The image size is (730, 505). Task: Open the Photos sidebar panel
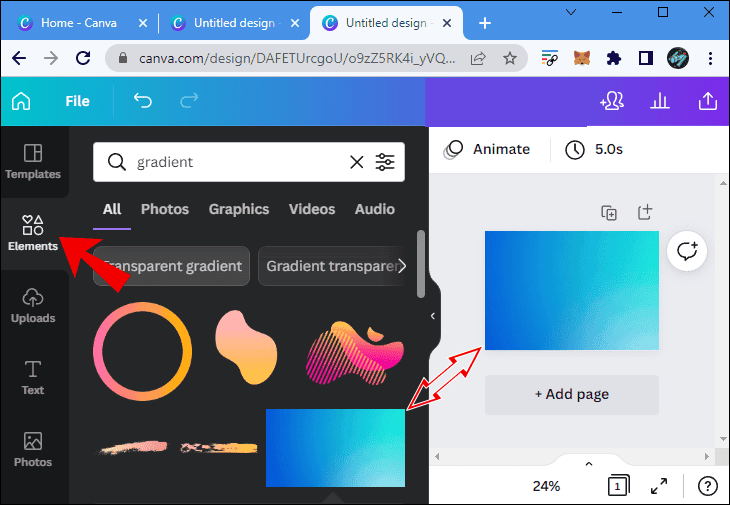tap(33, 449)
